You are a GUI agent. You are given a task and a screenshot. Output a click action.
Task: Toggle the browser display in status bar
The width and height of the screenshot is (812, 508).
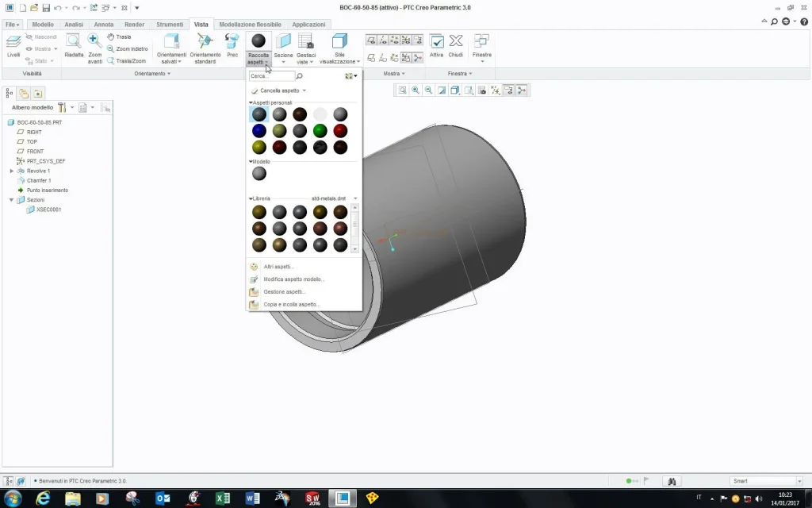21,481
